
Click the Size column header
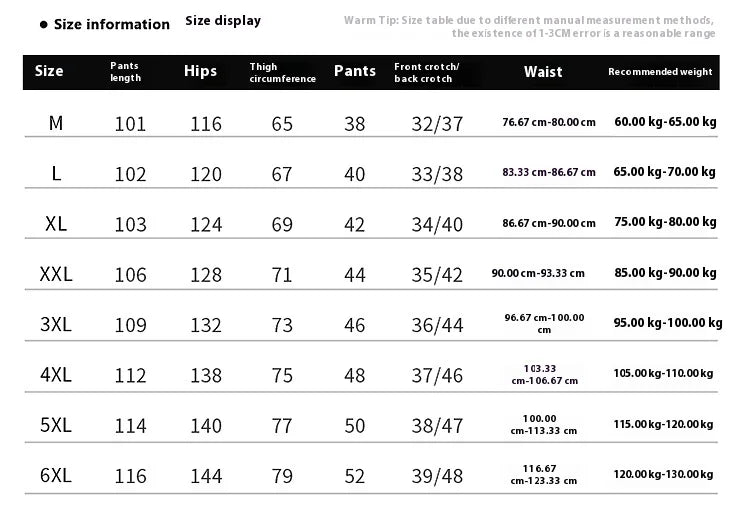(49, 71)
